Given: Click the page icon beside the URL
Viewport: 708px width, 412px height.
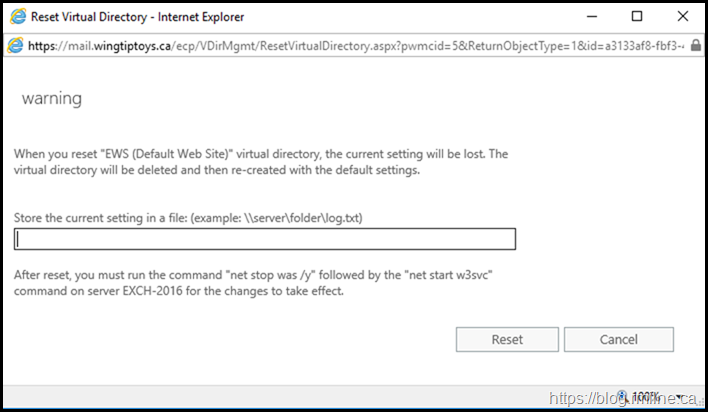Looking at the screenshot, I should click(x=16, y=45).
